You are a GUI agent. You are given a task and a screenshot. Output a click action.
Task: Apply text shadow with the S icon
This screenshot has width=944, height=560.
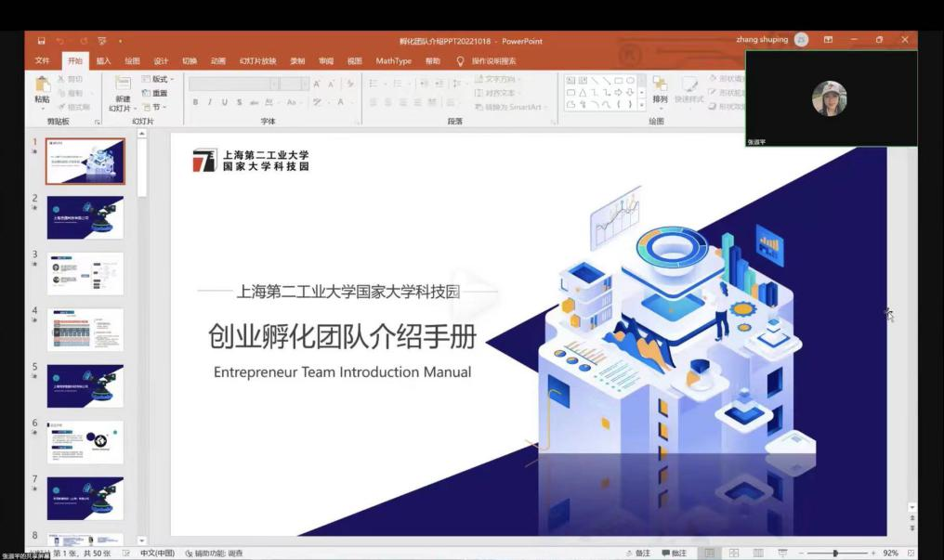point(239,102)
